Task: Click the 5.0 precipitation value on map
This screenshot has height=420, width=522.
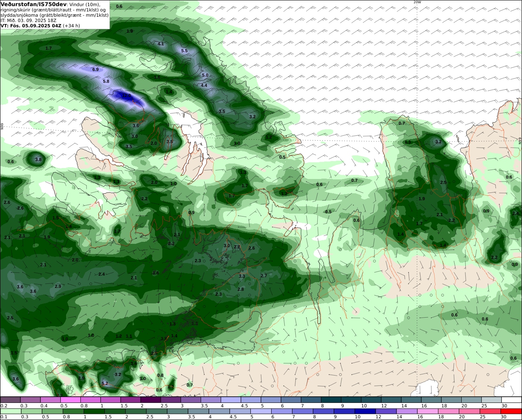Action: [x=205, y=75]
